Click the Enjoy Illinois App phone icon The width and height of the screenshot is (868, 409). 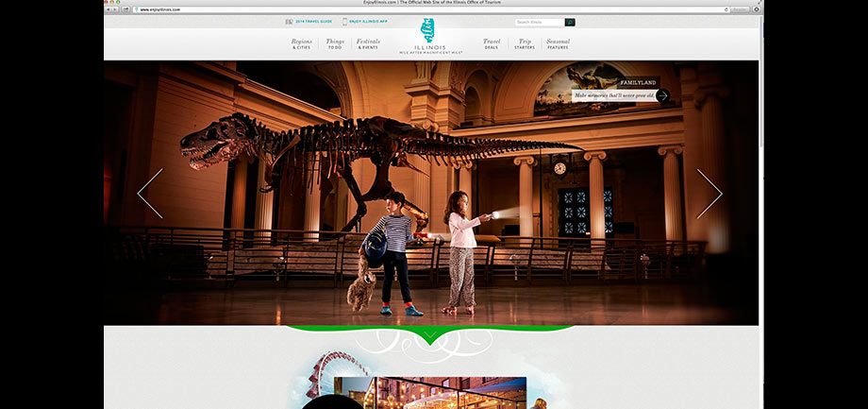[x=344, y=22]
